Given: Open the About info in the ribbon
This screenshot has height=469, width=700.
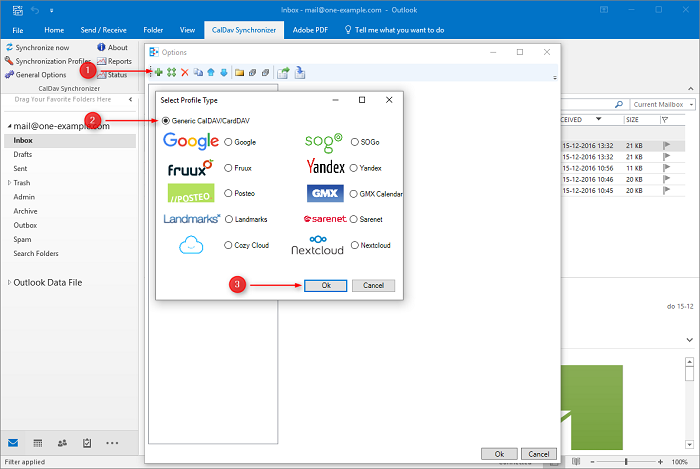Looking at the screenshot, I should [x=117, y=47].
